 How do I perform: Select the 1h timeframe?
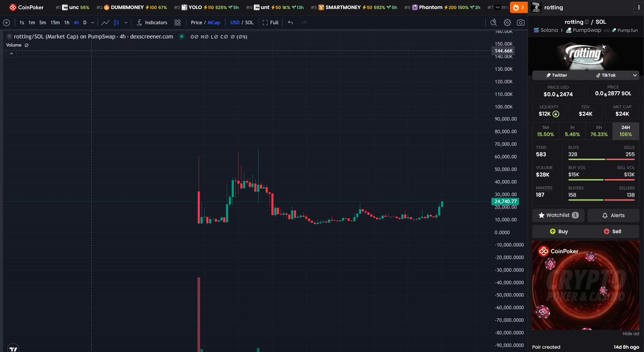(67, 23)
